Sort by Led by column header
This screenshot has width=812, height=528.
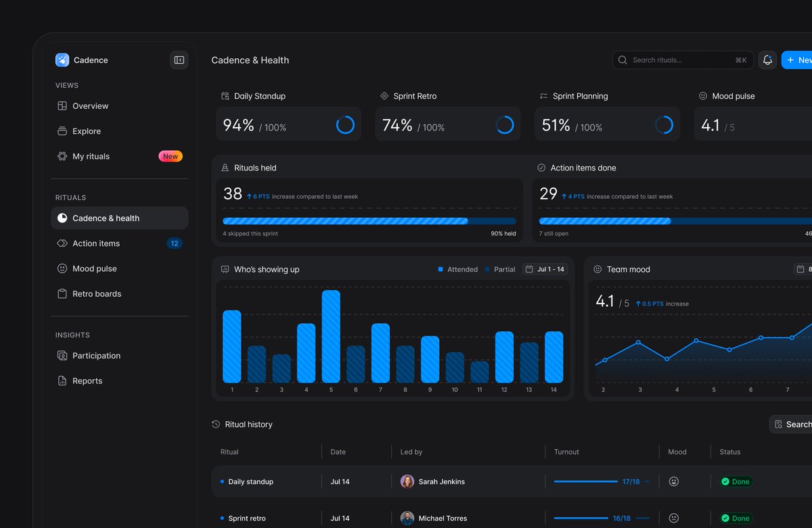(411, 452)
